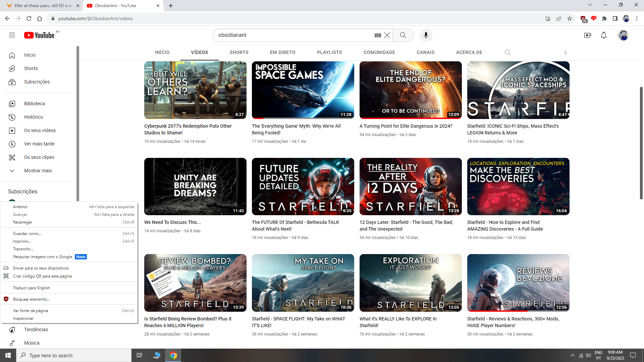Choose Criar código QR para esta página
This screenshot has width=644, height=362.
pyautogui.click(x=69, y=276)
